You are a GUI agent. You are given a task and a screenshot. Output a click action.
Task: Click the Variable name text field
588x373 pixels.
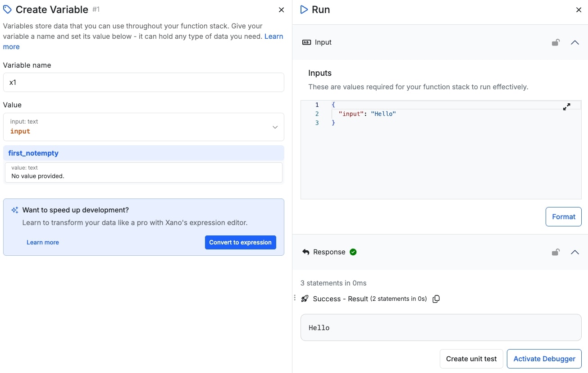(x=143, y=83)
